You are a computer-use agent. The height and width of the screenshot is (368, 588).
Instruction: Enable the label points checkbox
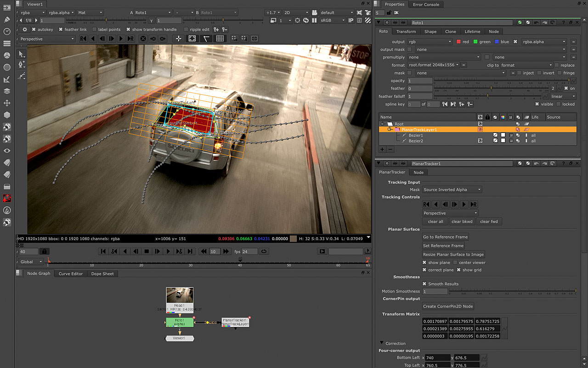point(94,29)
